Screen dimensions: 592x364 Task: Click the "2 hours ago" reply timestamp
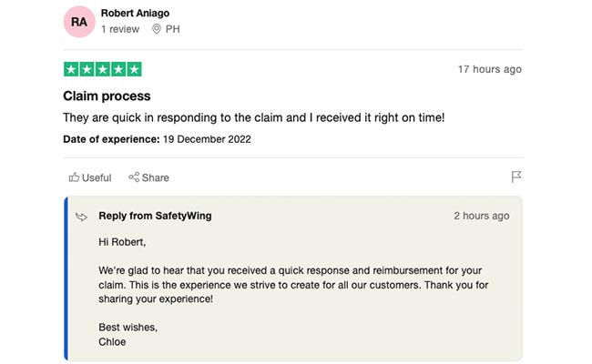coord(481,216)
